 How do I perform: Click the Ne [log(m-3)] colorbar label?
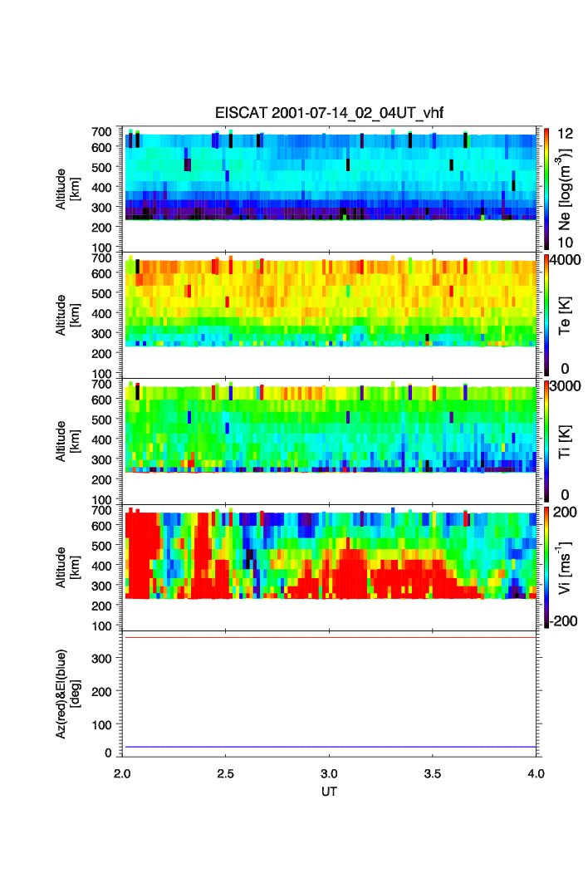tap(567, 188)
